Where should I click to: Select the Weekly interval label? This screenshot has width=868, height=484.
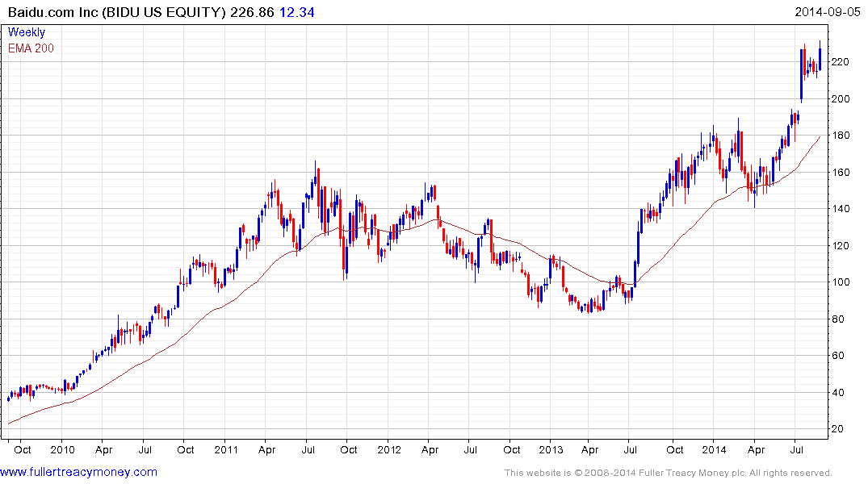tap(27, 32)
